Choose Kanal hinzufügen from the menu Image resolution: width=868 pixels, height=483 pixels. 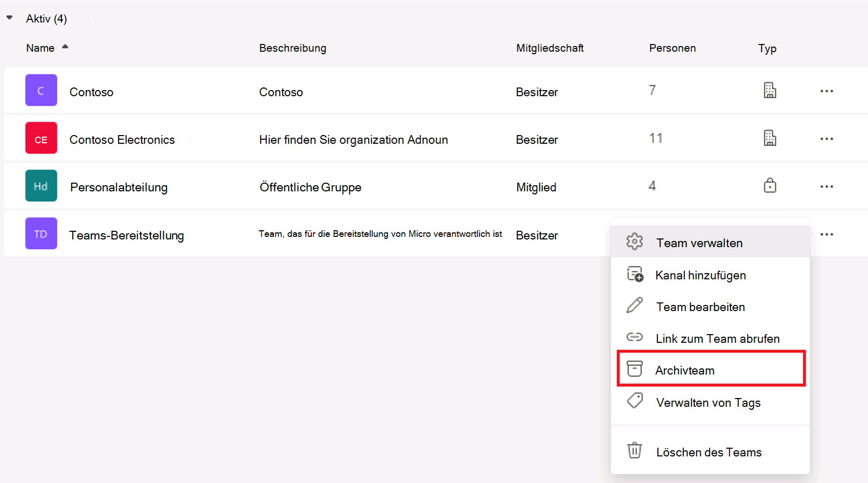point(711,275)
